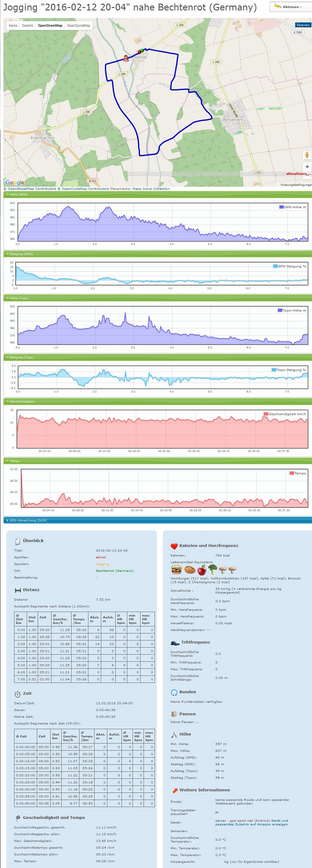This screenshot has height=868, width=312.
Task: Click the Street View pegman icon
Action: click(x=307, y=155)
